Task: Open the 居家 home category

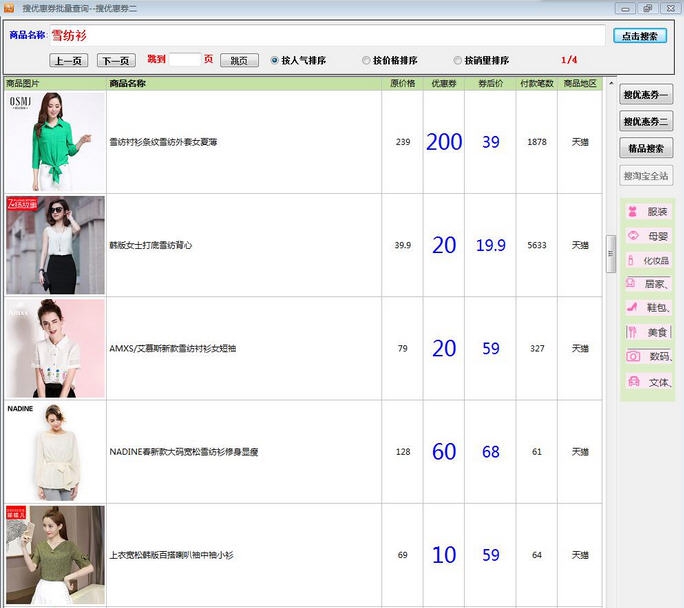Action: click(x=647, y=284)
